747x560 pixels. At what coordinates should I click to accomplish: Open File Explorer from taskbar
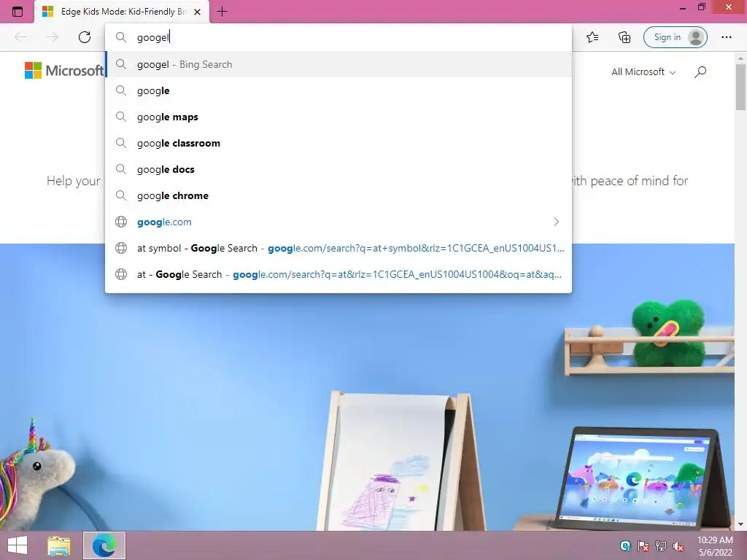pos(58,545)
